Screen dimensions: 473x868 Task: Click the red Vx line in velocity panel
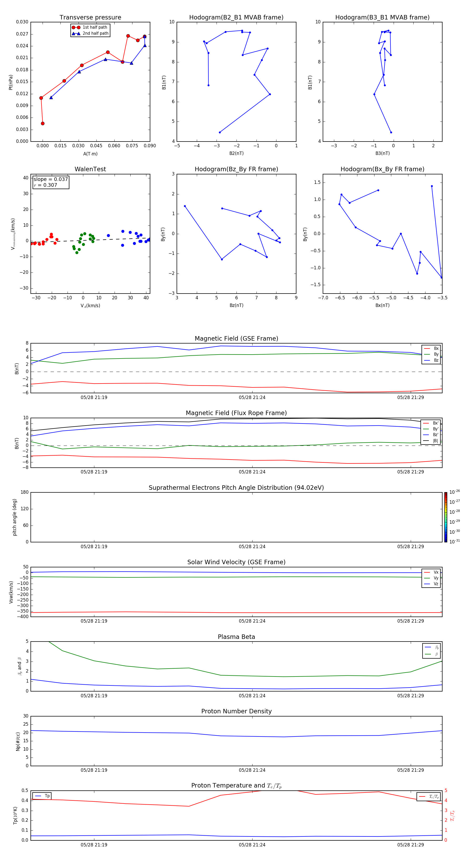tap(236, 613)
